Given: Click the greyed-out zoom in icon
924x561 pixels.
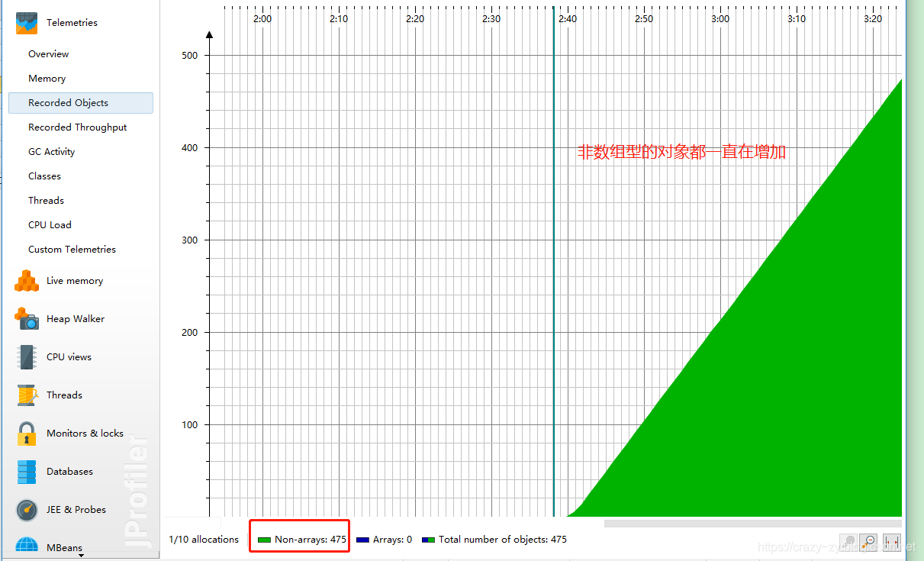Looking at the screenshot, I should click(847, 542).
